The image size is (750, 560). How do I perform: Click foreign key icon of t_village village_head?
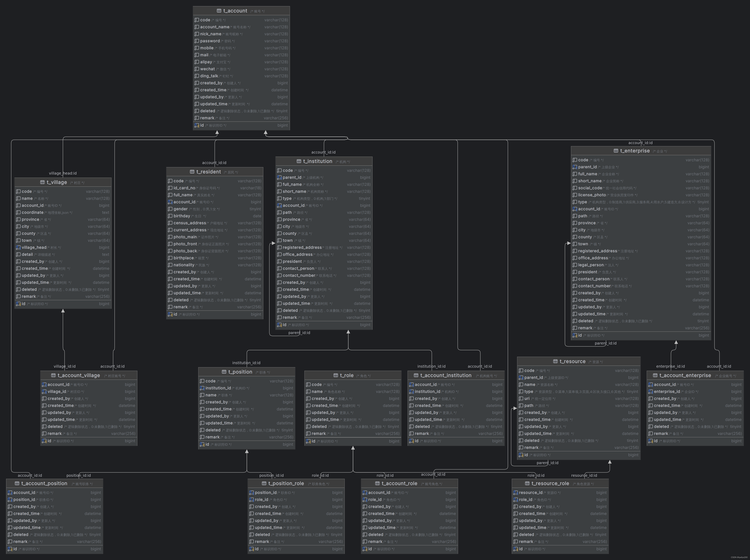[18, 247]
